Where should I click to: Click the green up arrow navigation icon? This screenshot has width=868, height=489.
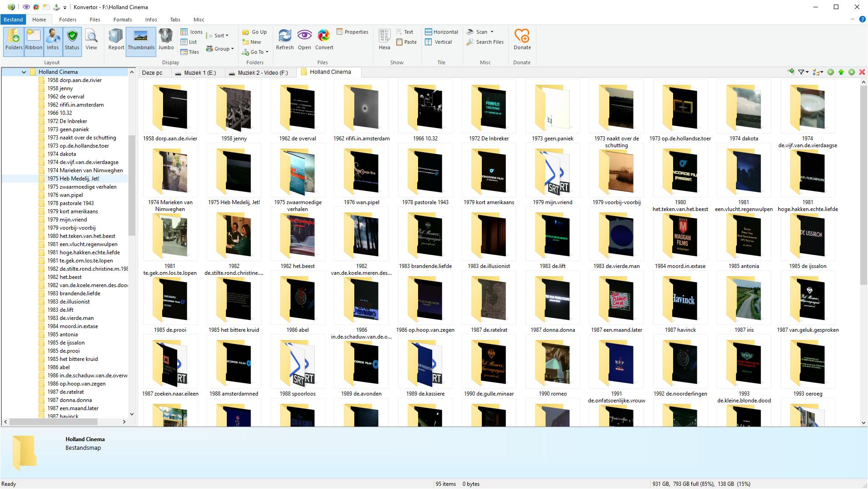841,72
